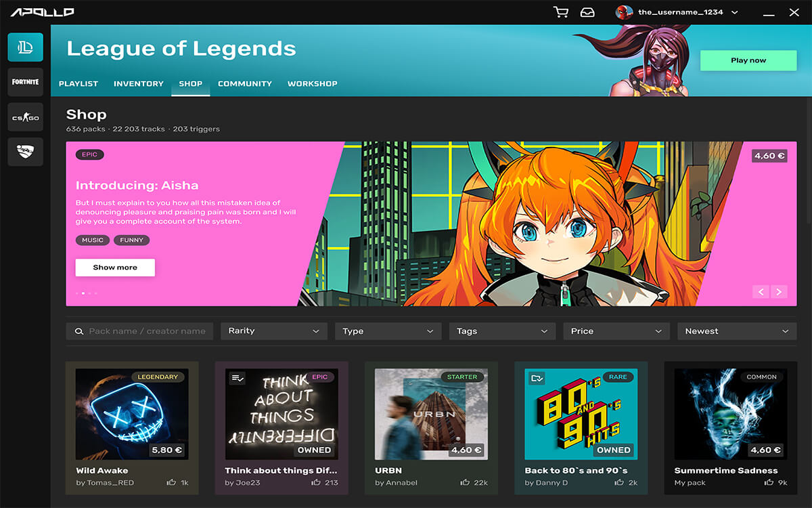This screenshot has width=812, height=508.
Task: Go to previous banner slide arrow
Action: pyautogui.click(x=761, y=292)
